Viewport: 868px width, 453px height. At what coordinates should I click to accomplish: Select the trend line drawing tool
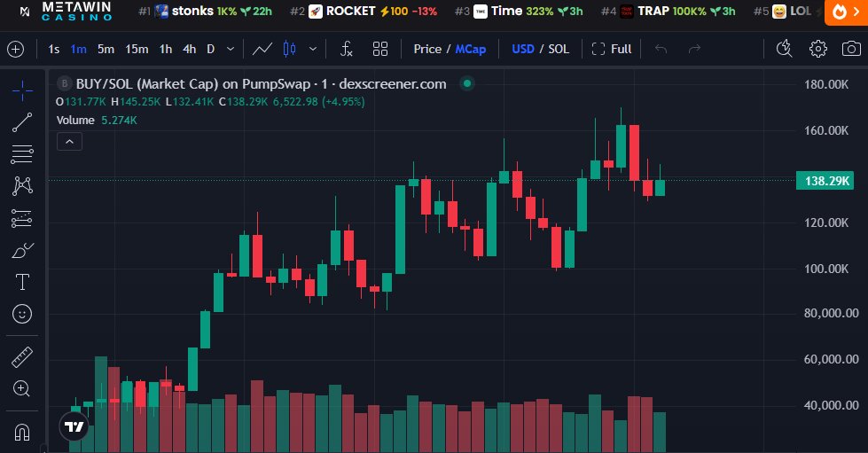pos(22,122)
